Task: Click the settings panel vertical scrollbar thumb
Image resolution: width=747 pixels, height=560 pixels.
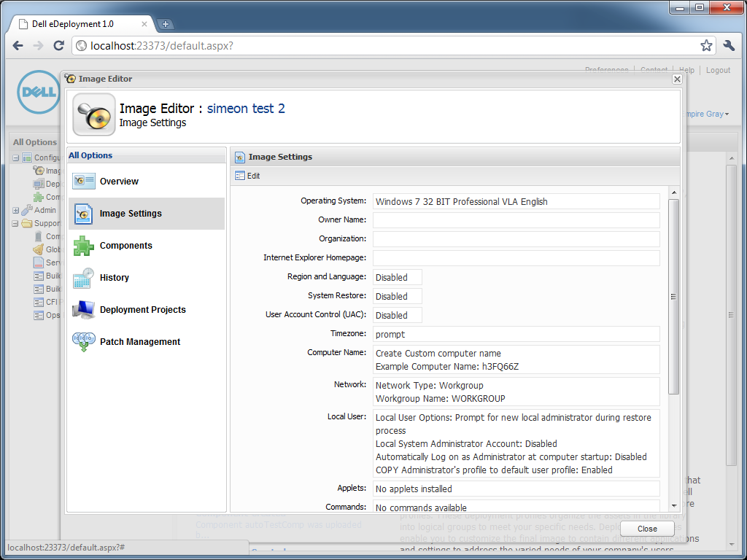Action: (673, 297)
